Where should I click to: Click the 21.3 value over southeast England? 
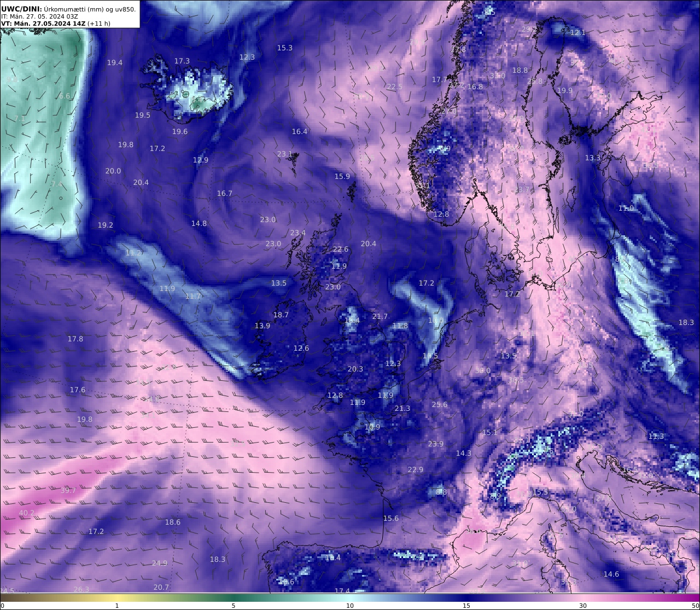(402, 409)
